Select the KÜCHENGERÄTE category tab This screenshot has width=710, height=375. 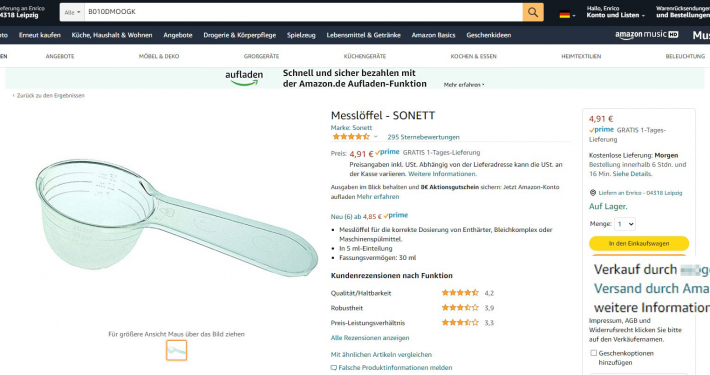(x=365, y=56)
